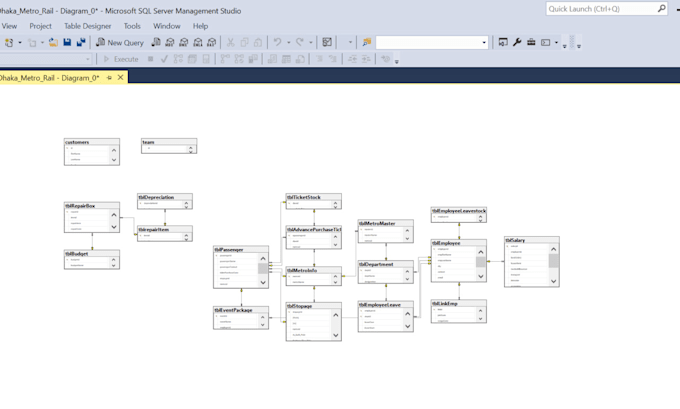Open the Redo history dropdown
This screenshot has height=409, width=680.
pyautogui.click(x=311, y=43)
